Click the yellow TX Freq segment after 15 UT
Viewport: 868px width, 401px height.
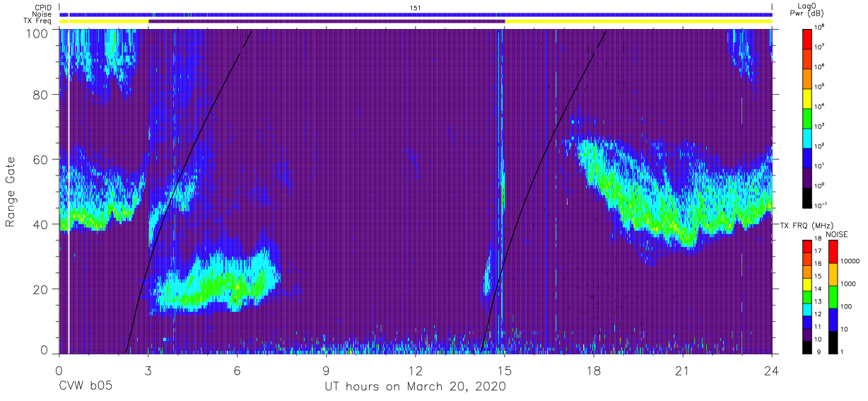click(x=638, y=21)
